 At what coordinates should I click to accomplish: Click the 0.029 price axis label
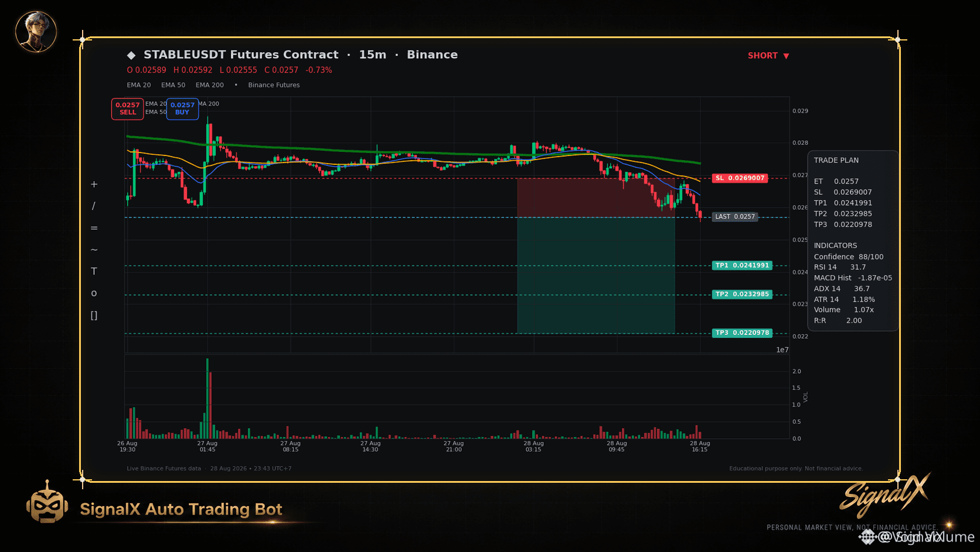tap(800, 111)
